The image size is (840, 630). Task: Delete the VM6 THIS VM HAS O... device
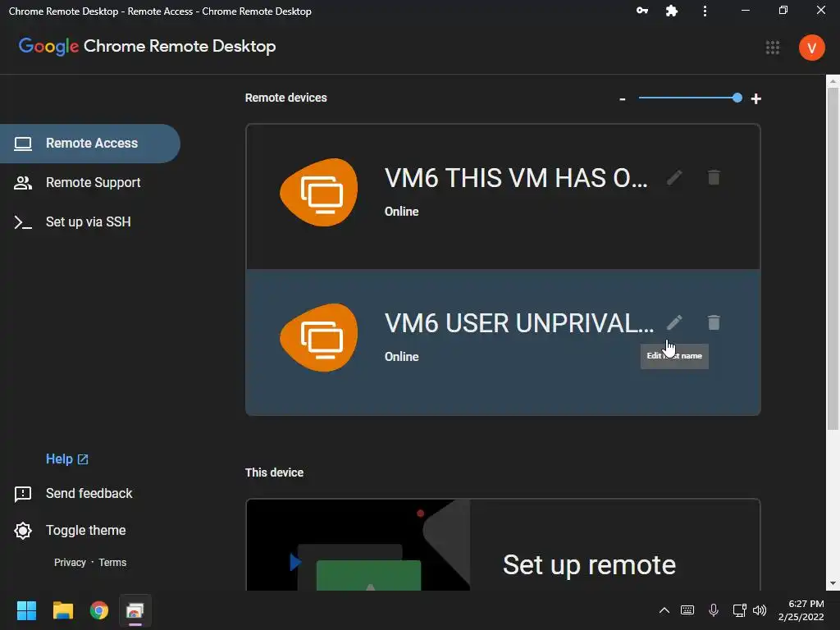click(714, 177)
